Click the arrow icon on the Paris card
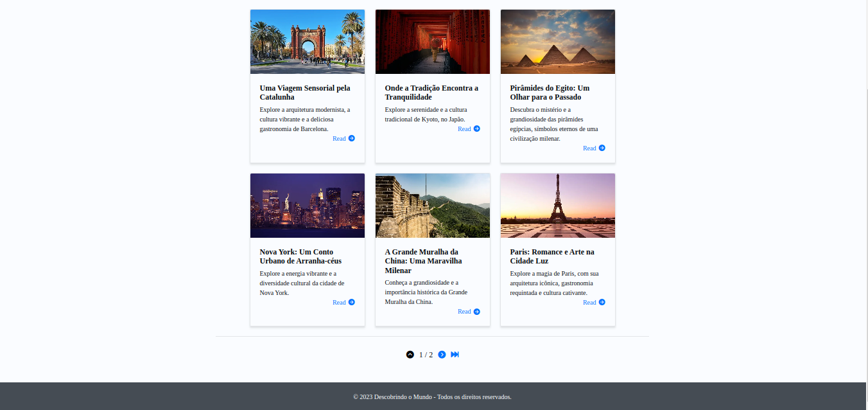The height and width of the screenshot is (410, 868). (x=602, y=303)
